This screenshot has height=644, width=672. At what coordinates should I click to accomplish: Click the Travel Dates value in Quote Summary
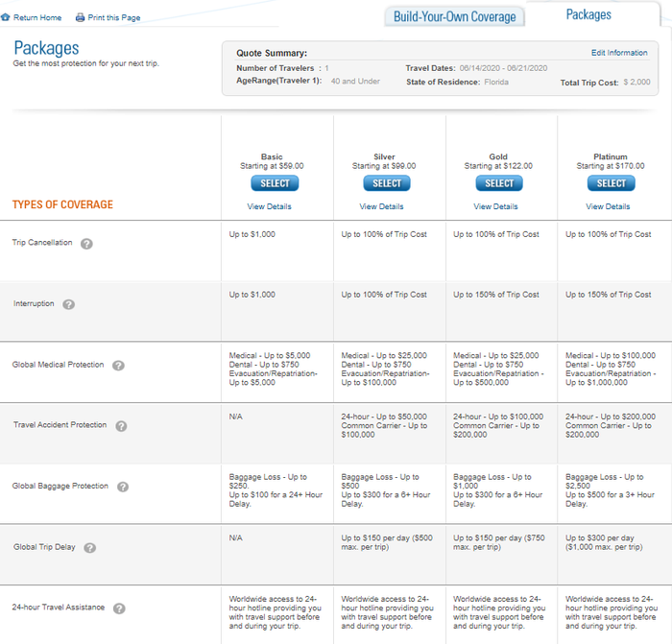click(503, 68)
